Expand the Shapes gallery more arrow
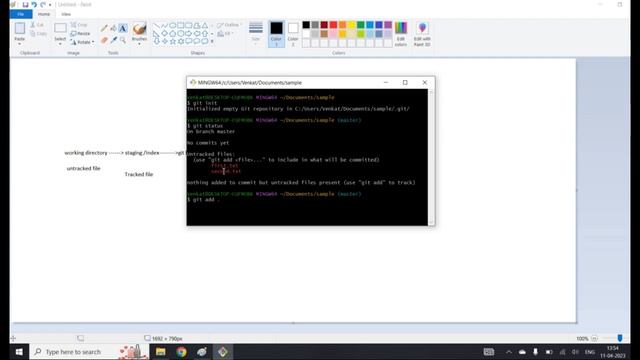Image resolution: width=640 pixels, height=360 pixels. point(212,41)
